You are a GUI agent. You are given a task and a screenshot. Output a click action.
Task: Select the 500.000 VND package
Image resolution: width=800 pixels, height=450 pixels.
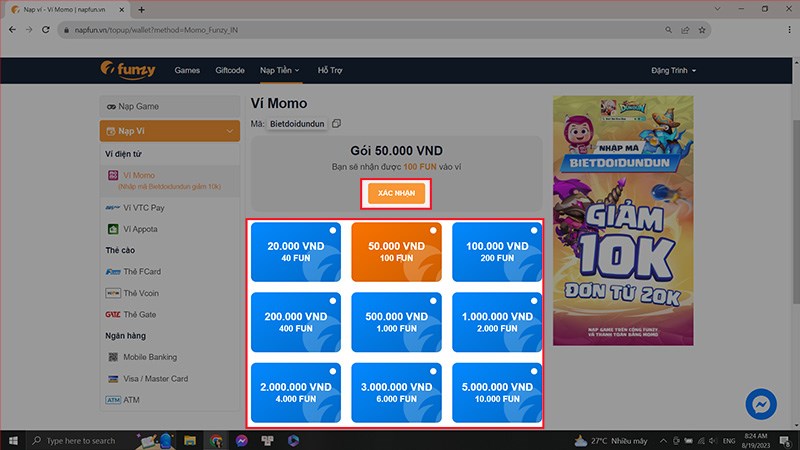[396, 322]
